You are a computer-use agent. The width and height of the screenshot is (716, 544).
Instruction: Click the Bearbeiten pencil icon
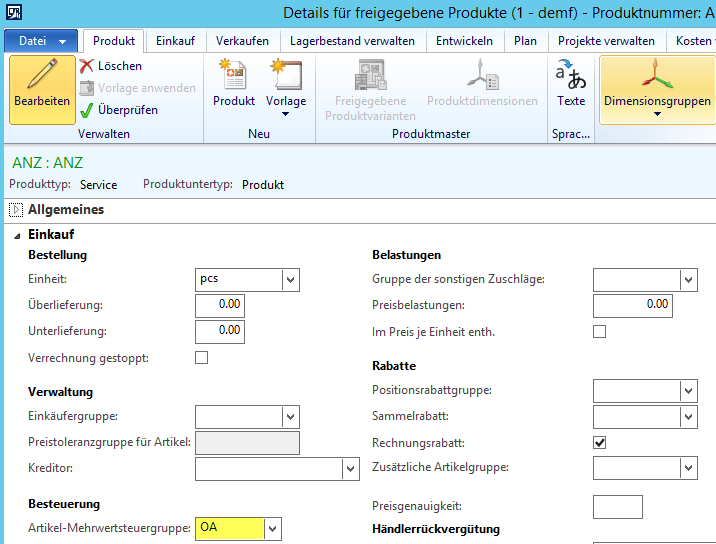tap(42, 76)
